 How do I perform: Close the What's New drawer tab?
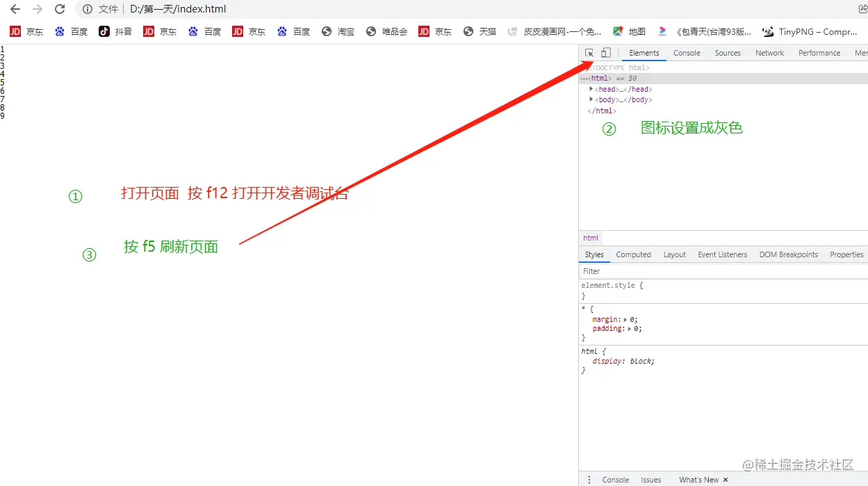[x=726, y=480]
